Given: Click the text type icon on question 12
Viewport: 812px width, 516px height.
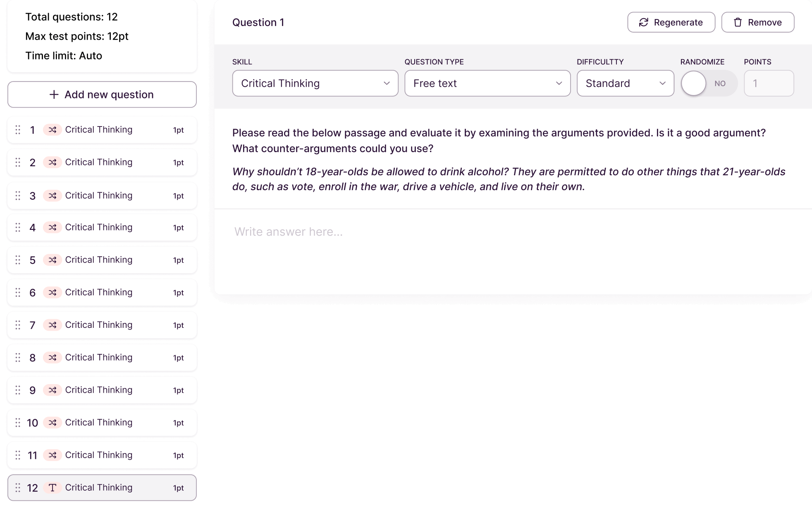Looking at the screenshot, I should point(53,488).
